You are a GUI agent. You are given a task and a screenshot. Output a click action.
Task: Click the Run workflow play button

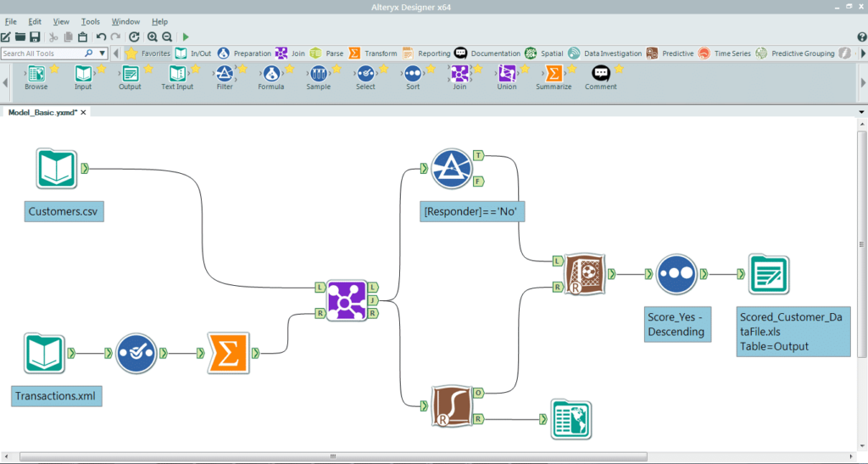tap(186, 37)
